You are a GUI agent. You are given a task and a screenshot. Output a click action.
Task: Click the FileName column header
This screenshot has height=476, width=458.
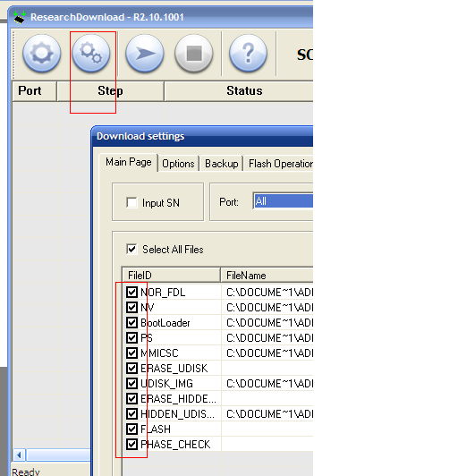267,275
